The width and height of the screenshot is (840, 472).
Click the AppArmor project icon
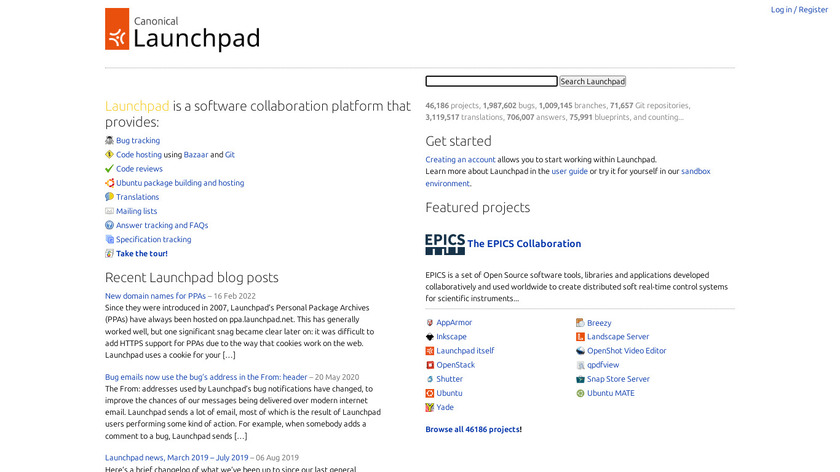[429, 323]
